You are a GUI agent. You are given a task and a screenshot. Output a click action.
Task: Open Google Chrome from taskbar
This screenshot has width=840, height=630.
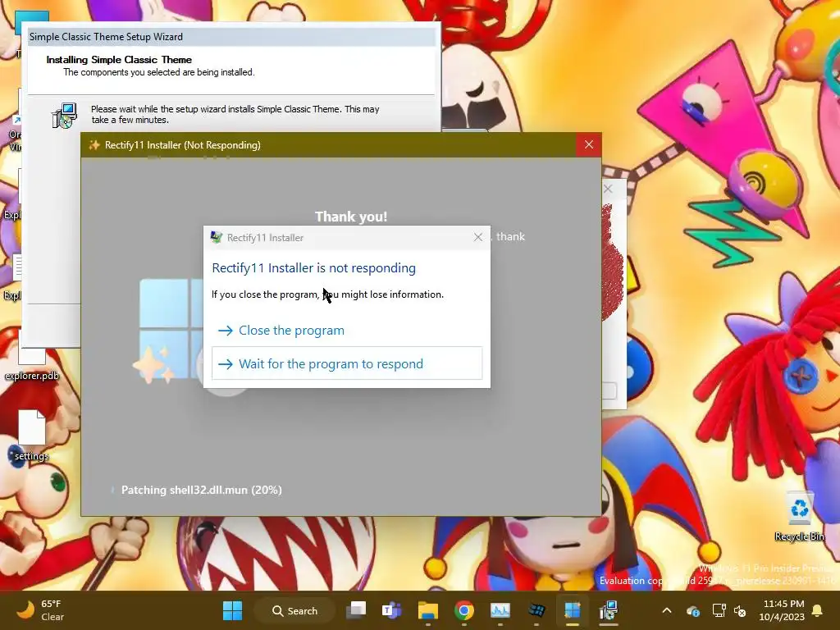[464, 610]
